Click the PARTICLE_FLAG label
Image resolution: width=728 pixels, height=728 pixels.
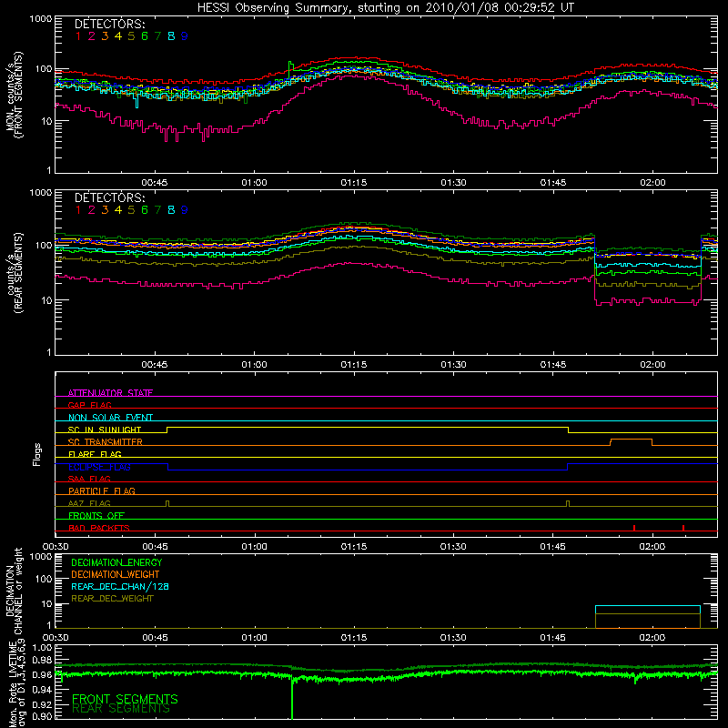click(x=102, y=490)
